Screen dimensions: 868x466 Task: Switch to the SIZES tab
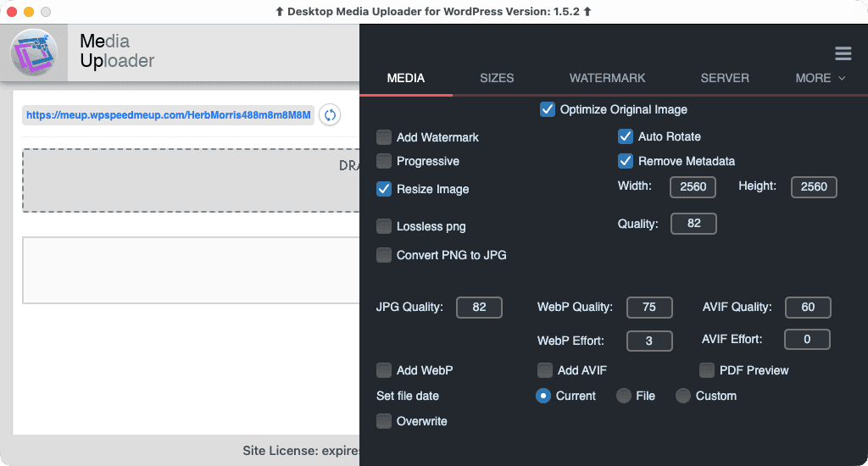point(497,78)
